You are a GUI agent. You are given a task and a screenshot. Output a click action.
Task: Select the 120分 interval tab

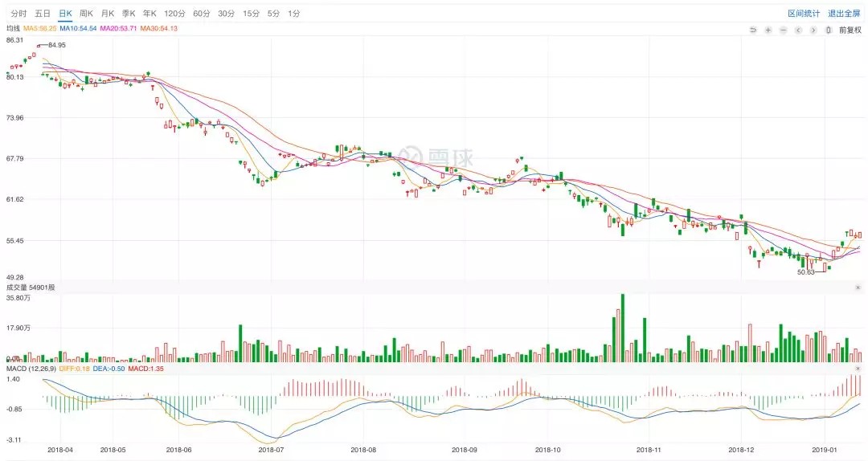pos(174,14)
